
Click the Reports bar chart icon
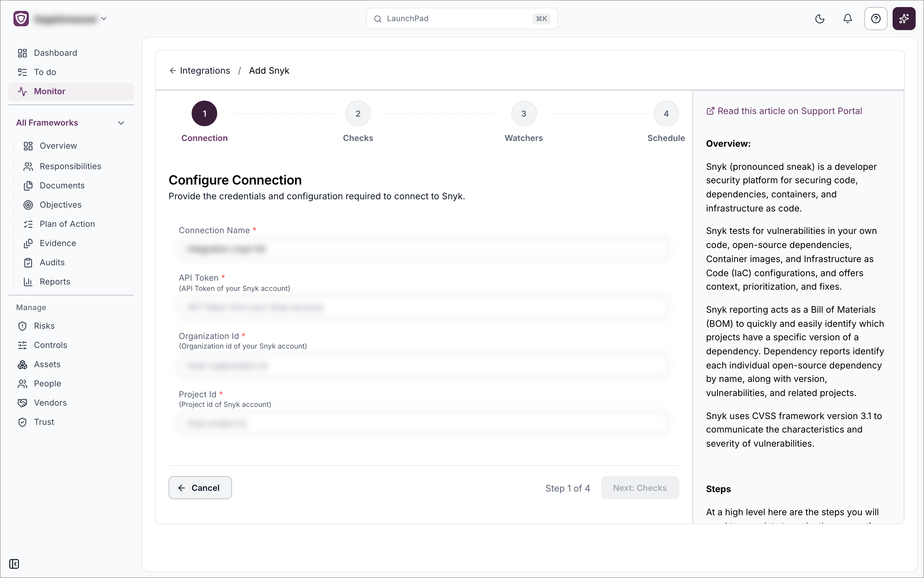[28, 282]
